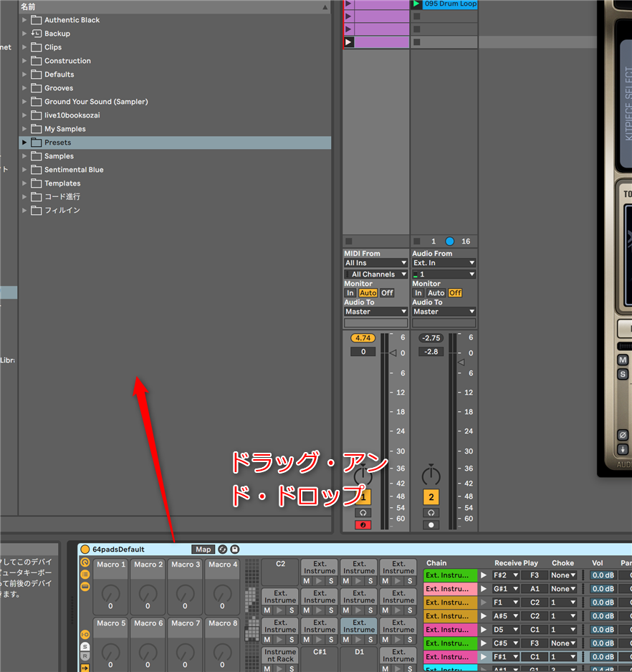Screen dimensions: 632x672
Task: Select the Grooves folder in the browser
Action: [x=59, y=88]
